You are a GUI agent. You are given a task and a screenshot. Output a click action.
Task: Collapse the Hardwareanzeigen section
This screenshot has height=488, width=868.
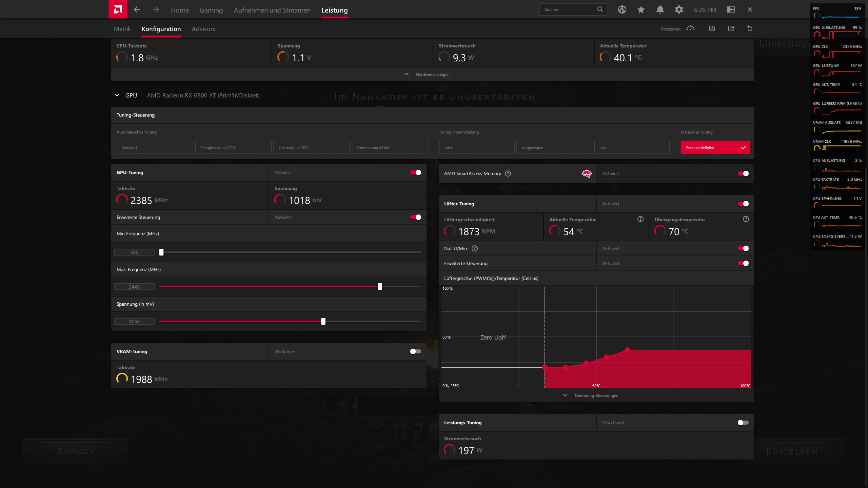click(x=407, y=74)
